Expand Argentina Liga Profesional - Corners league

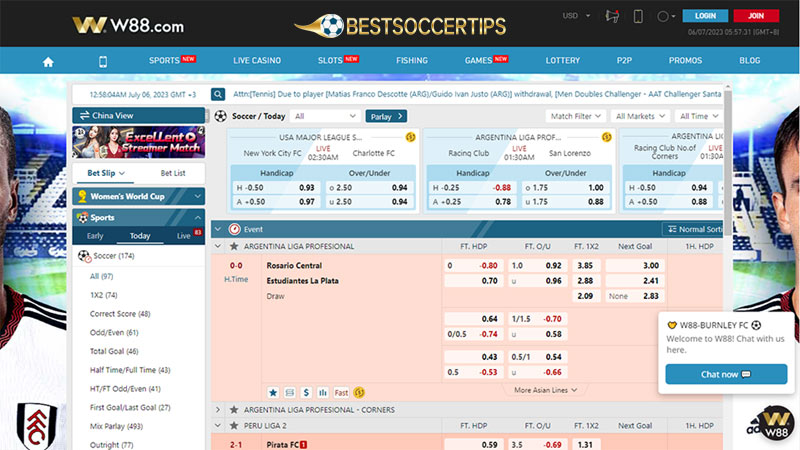click(x=218, y=410)
